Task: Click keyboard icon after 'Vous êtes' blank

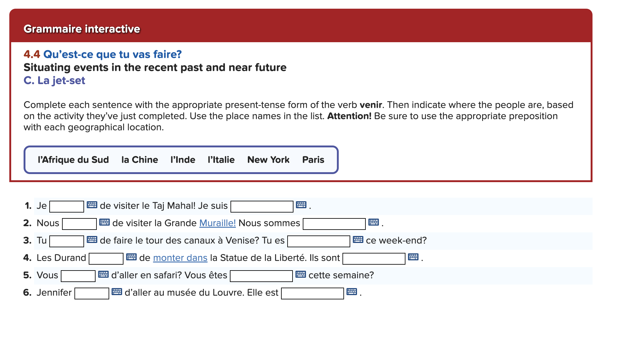Action: (300, 274)
